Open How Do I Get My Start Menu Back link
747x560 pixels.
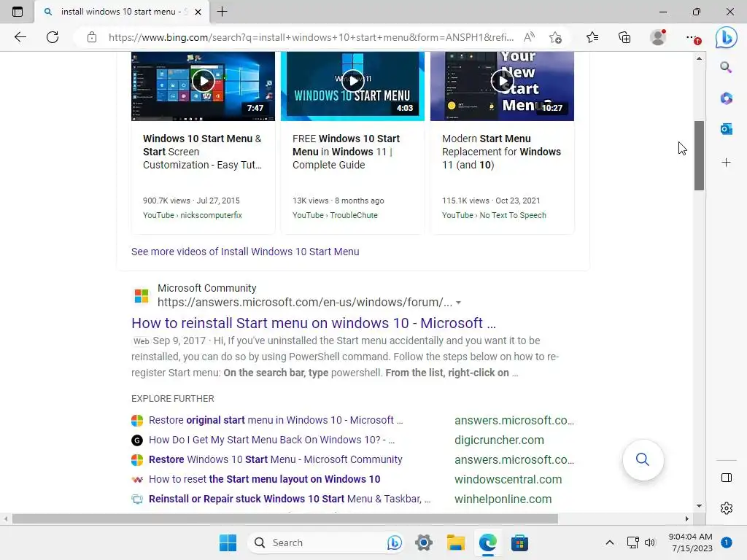(271, 440)
